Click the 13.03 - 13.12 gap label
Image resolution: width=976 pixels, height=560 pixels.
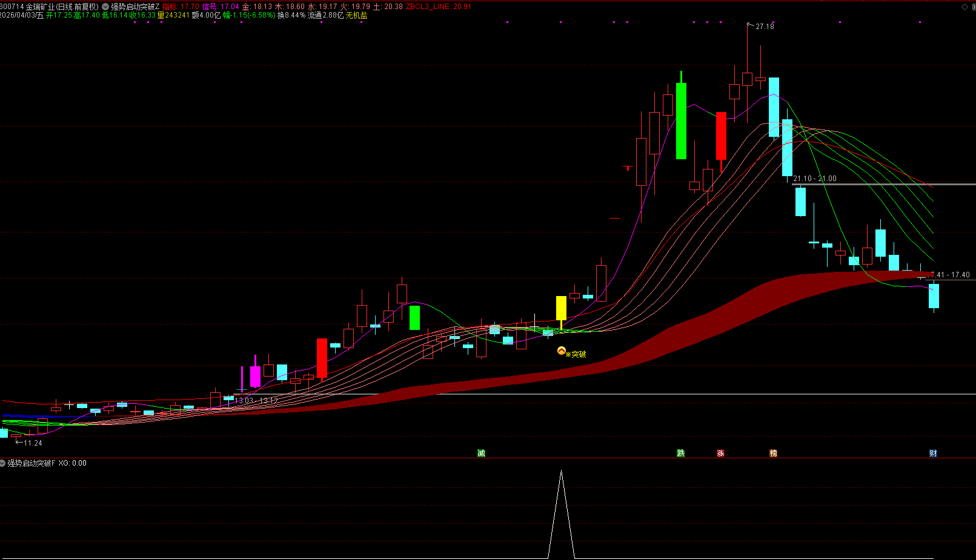[256, 401]
